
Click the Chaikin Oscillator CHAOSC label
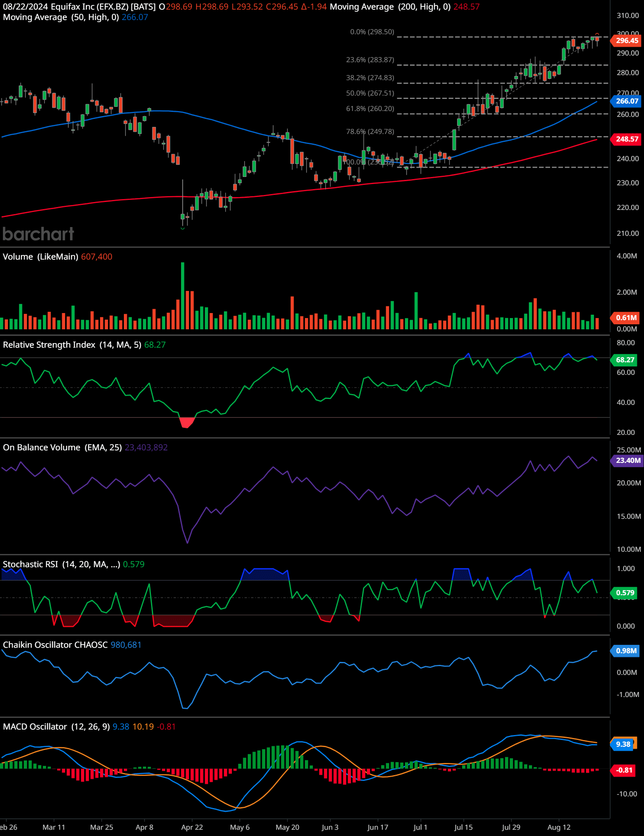click(55, 645)
